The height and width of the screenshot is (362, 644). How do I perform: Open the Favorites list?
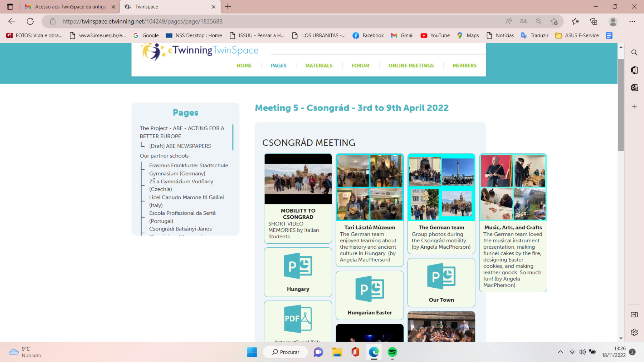pyautogui.click(x=575, y=21)
